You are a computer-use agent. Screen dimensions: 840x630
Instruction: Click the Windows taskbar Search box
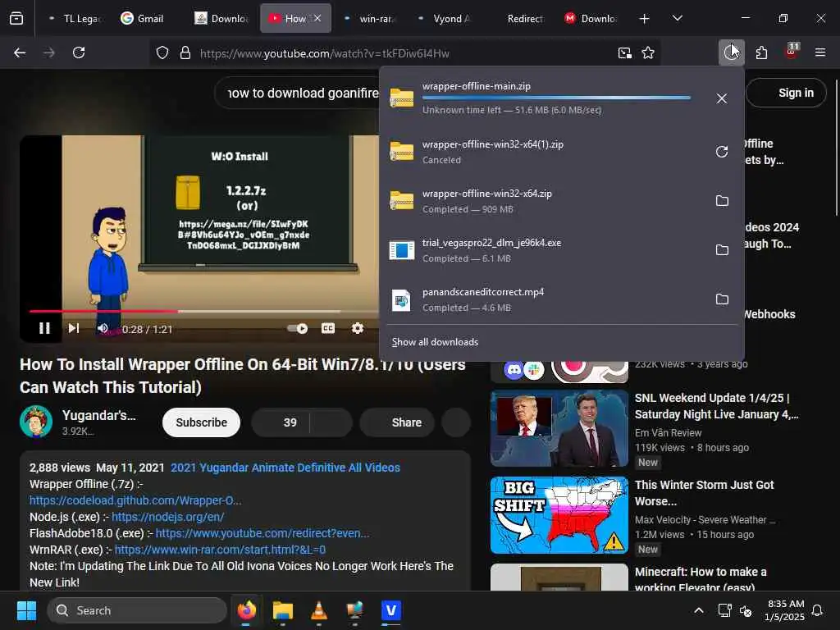click(x=137, y=610)
